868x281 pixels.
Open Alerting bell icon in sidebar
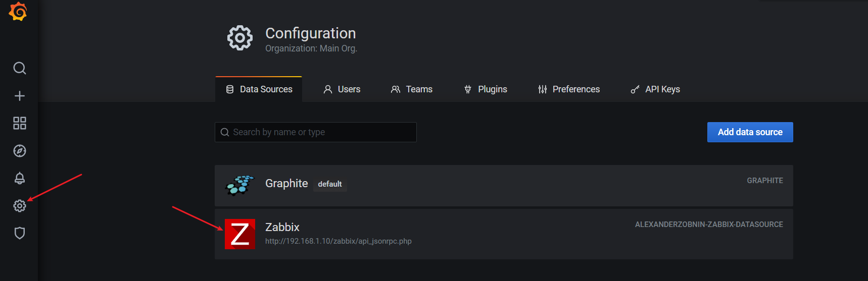pos(20,178)
